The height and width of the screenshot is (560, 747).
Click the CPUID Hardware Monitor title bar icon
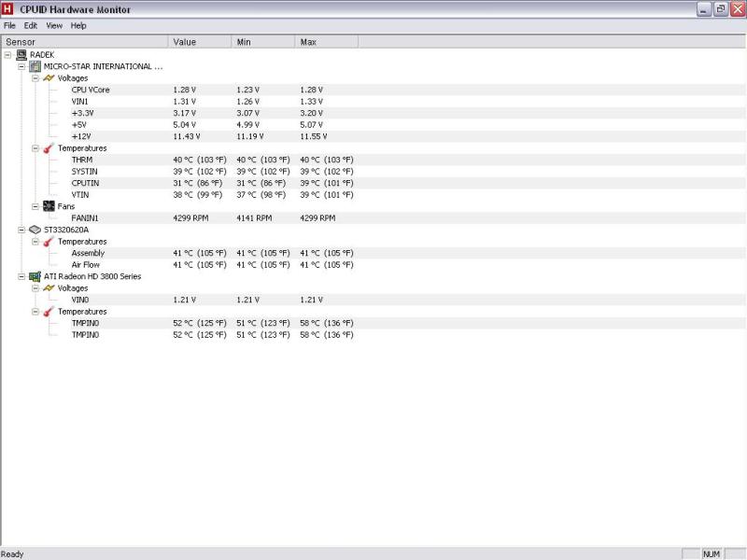[x=7, y=9]
